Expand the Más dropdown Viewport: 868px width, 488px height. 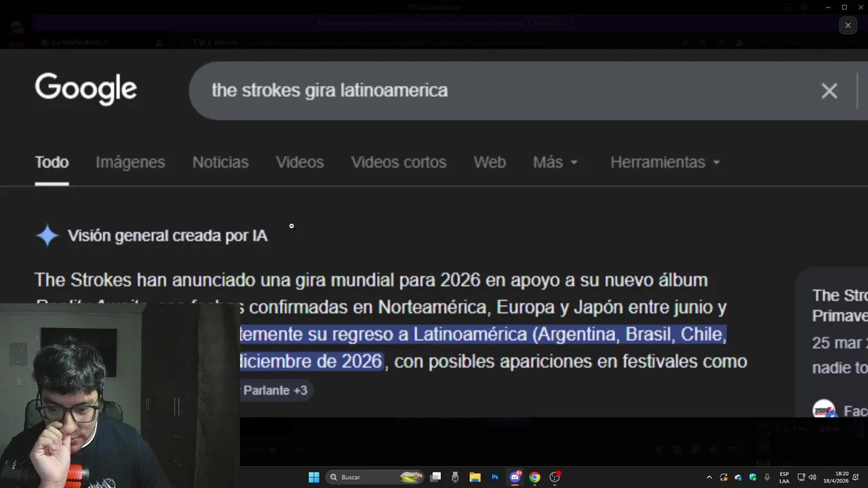tap(555, 163)
